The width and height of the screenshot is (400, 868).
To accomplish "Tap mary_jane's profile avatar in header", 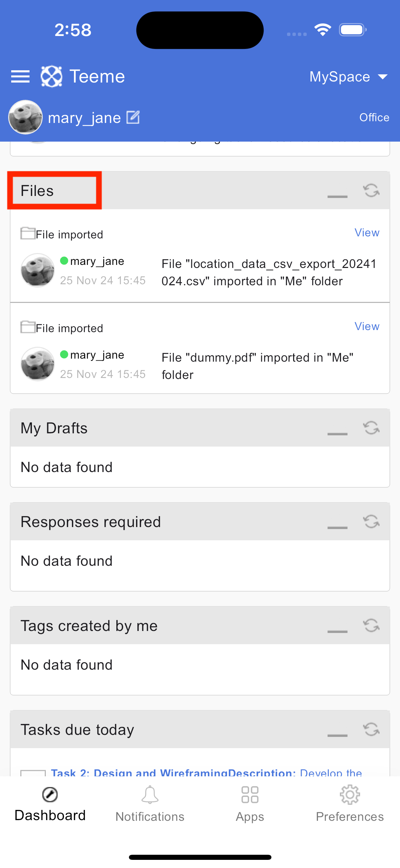I will (25, 117).
